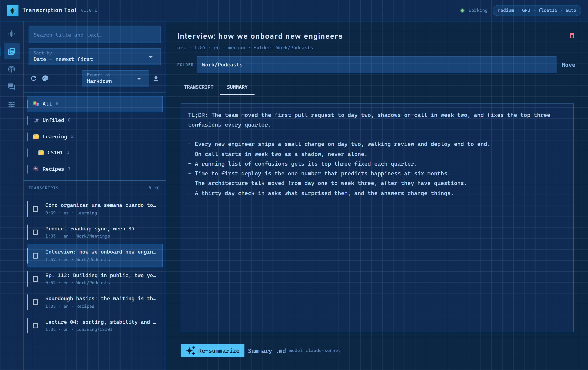
Task: Click the Work/Podcasts folder input field
Action: [377, 65]
